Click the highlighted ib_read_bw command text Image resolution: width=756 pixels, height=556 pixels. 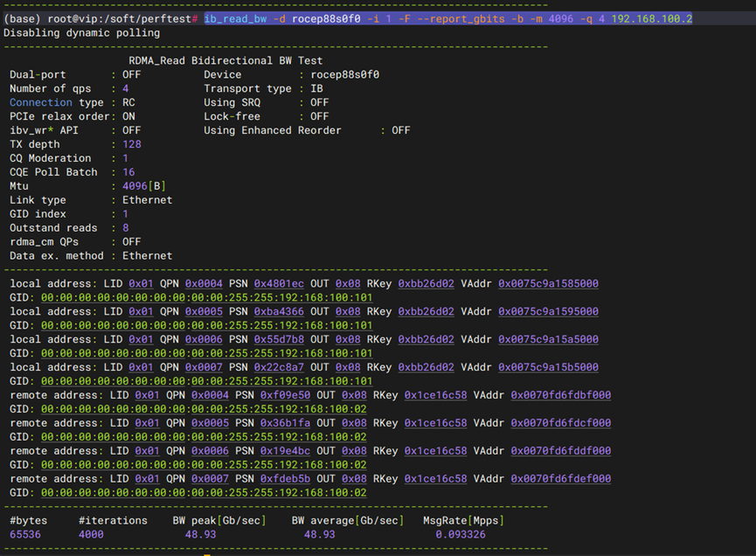447,19
